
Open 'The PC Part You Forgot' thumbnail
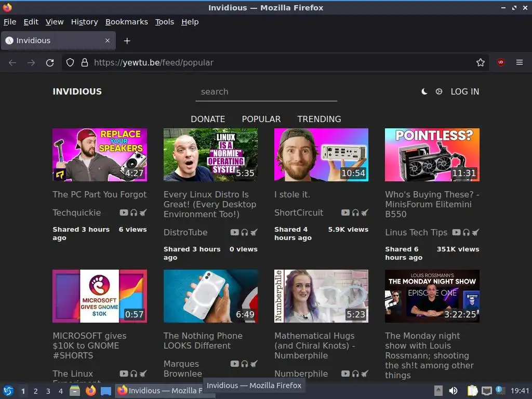[100, 155]
